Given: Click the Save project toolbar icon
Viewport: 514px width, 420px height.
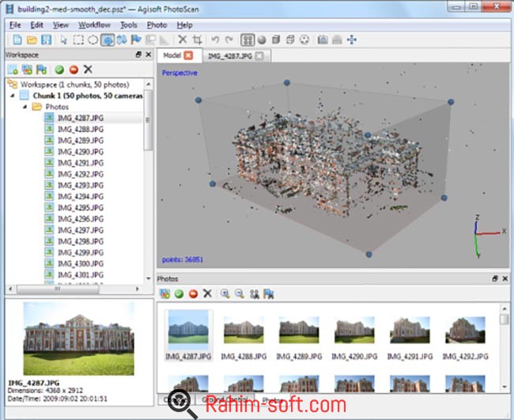Looking at the screenshot, I should point(46,40).
